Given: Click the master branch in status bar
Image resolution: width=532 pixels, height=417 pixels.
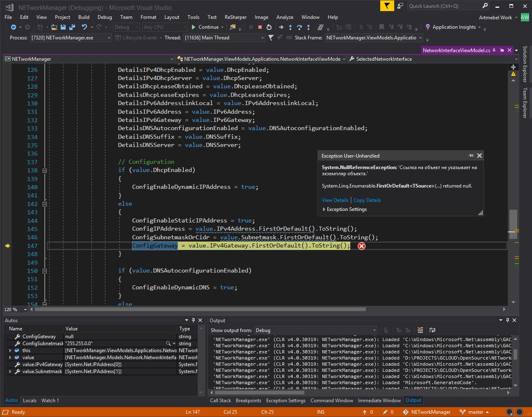Looking at the screenshot, I should click(x=475, y=412).
